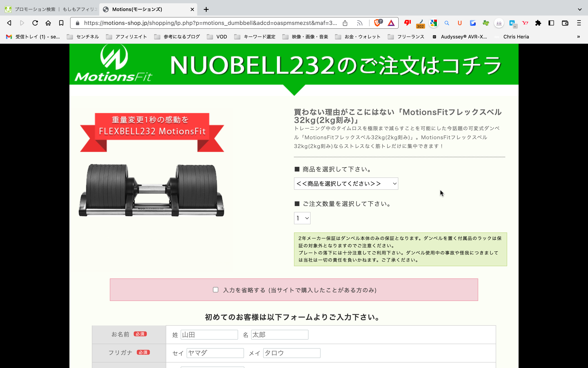The height and width of the screenshot is (368, 588).
Task: Open the orange U extension icon
Action: [x=460, y=23]
